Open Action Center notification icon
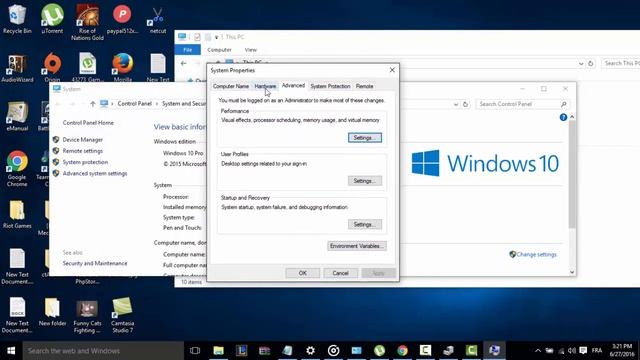 583,351
